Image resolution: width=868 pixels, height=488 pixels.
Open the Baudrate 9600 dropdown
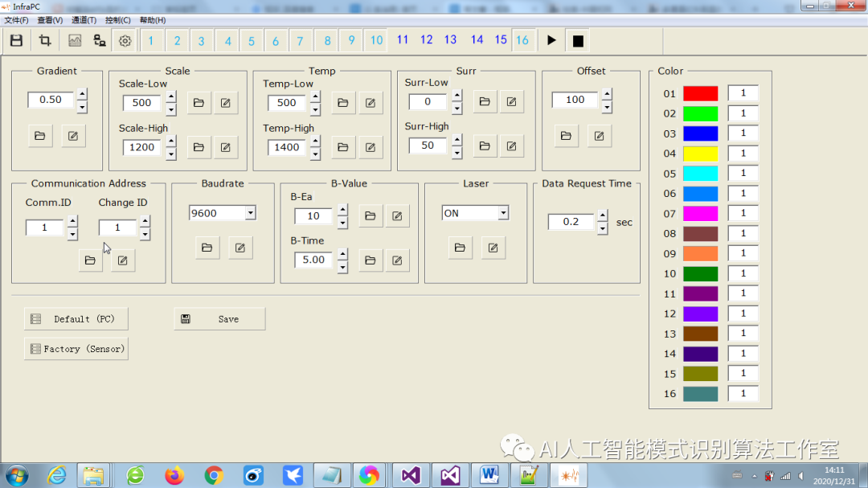coord(250,213)
